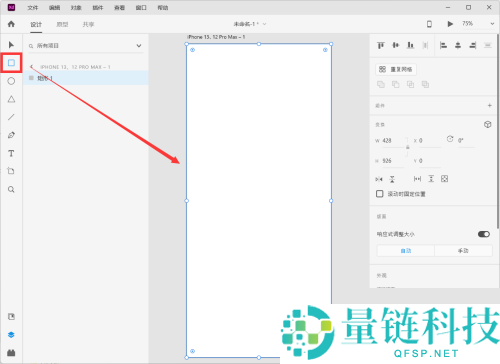Select the Zoom magnifier tool

11,189
